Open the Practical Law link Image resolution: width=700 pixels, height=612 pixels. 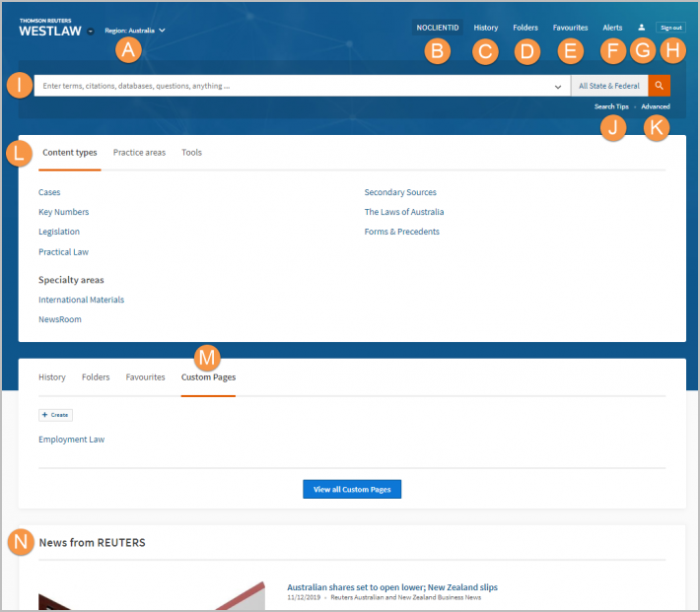point(63,252)
